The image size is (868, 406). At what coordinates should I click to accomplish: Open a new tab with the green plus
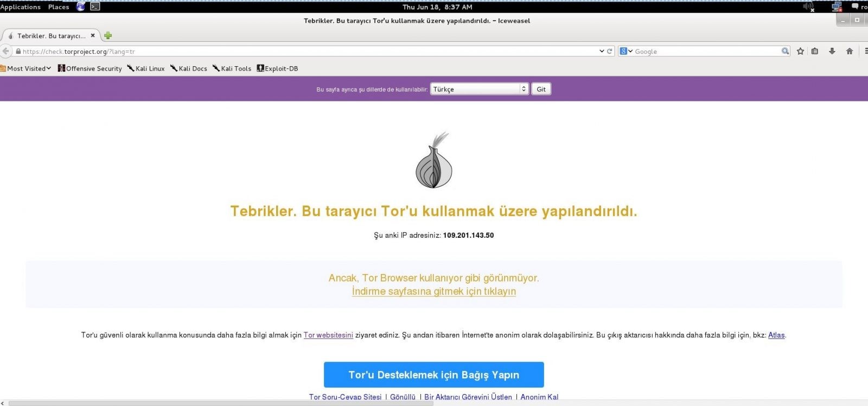108,36
